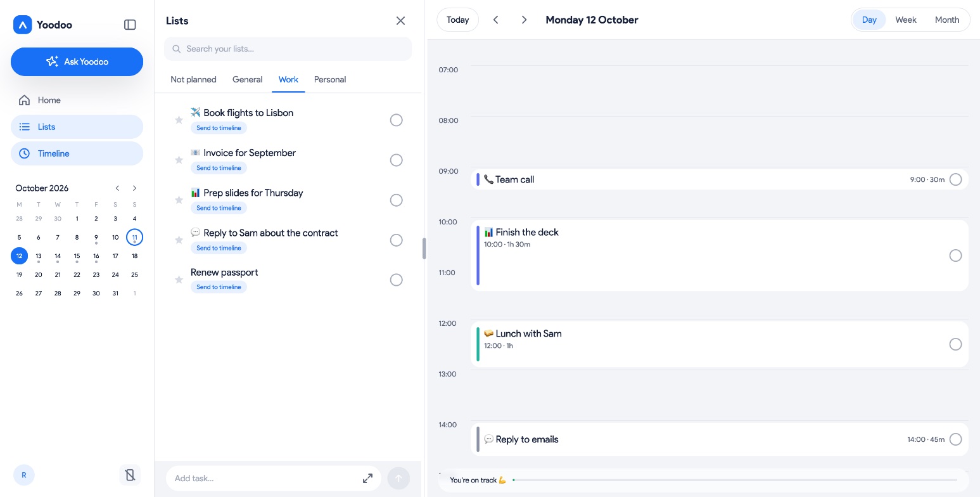Send Book flights to Lisbon to timeline
The height and width of the screenshot is (497, 980).
tap(219, 128)
